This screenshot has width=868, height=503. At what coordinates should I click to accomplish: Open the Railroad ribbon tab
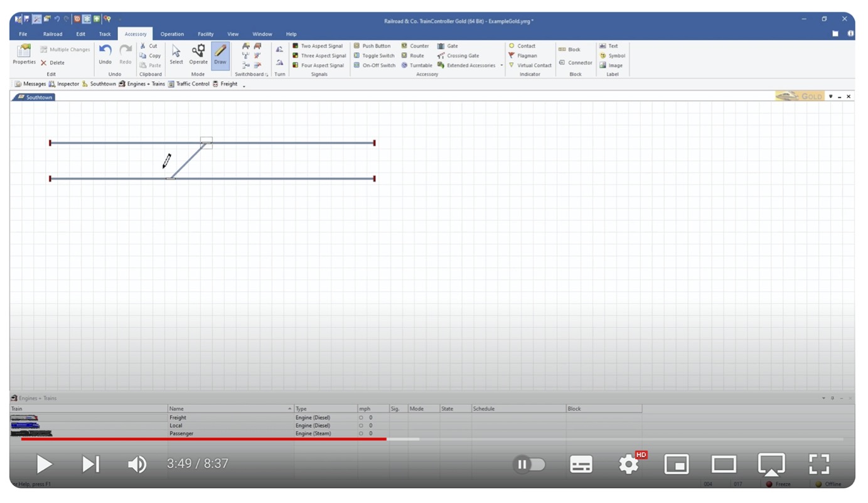53,34
